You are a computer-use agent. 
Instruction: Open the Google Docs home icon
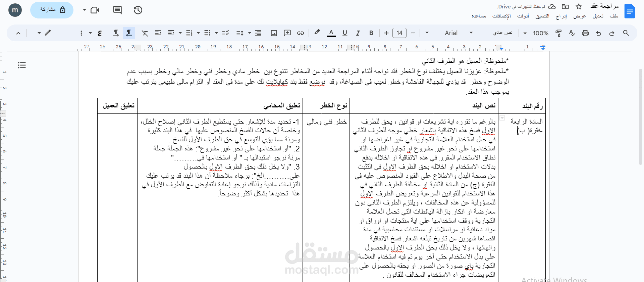(630, 11)
